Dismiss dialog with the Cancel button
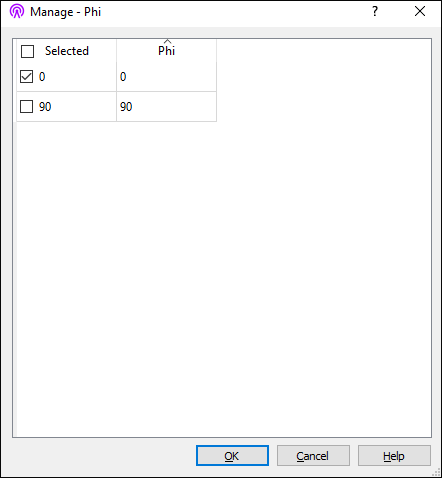Screen dimensions: 442x478 (313, 456)
